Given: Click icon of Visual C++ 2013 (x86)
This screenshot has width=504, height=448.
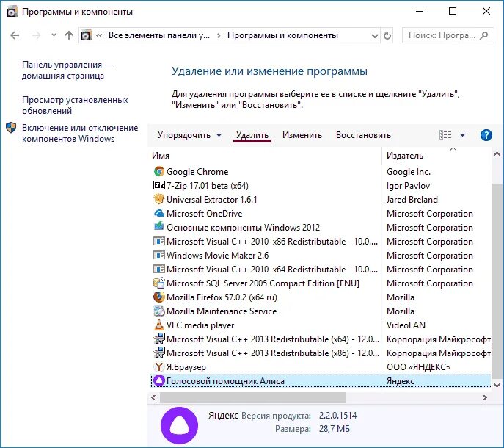Looking at the screenshot, I should (158, 353).
